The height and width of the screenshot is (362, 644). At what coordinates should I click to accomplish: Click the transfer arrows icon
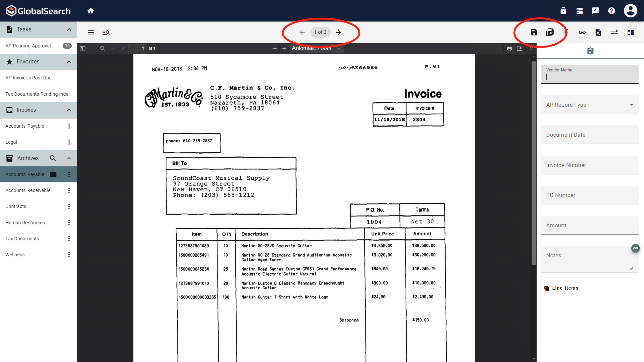[x=614, y=32]
